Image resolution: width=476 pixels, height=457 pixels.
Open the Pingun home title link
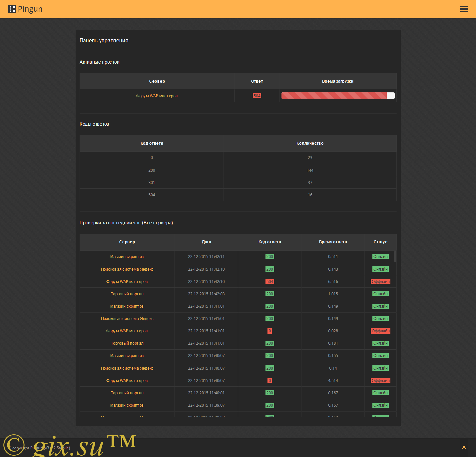coord(30,9)
